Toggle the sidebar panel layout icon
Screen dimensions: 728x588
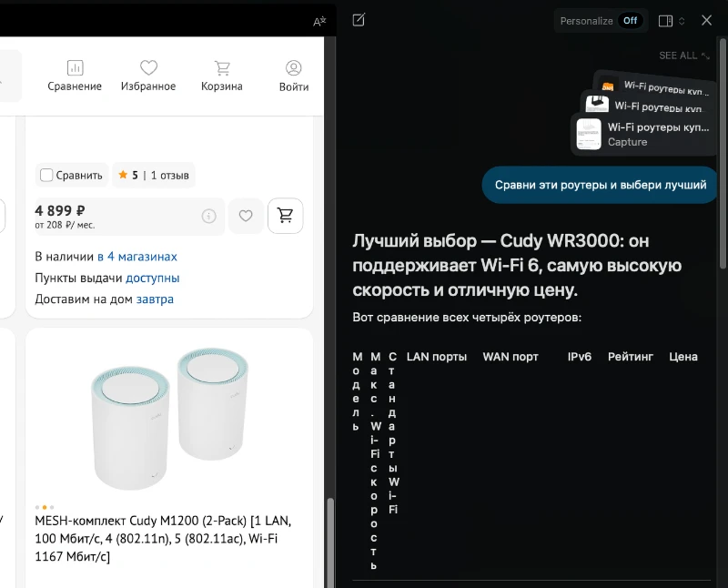click(x=665, y=21)
